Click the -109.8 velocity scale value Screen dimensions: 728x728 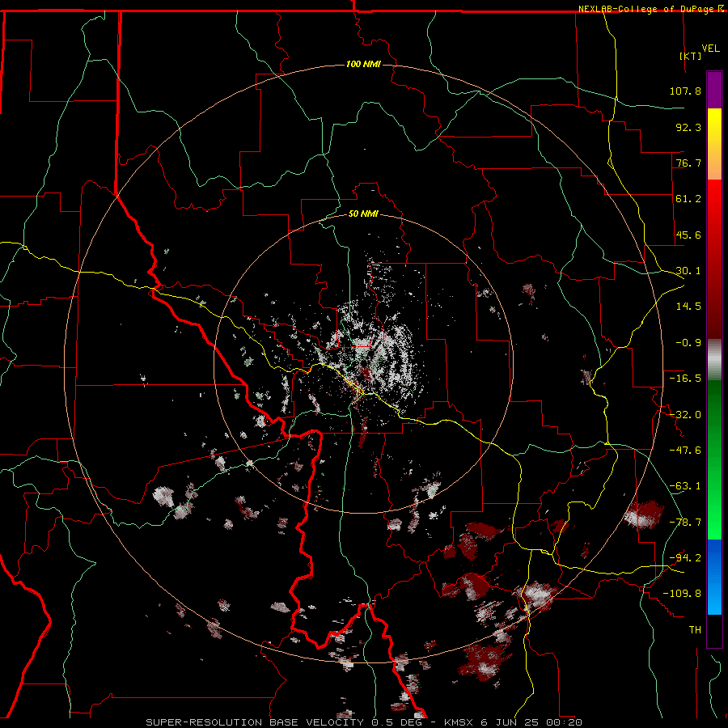coord(682,594)
